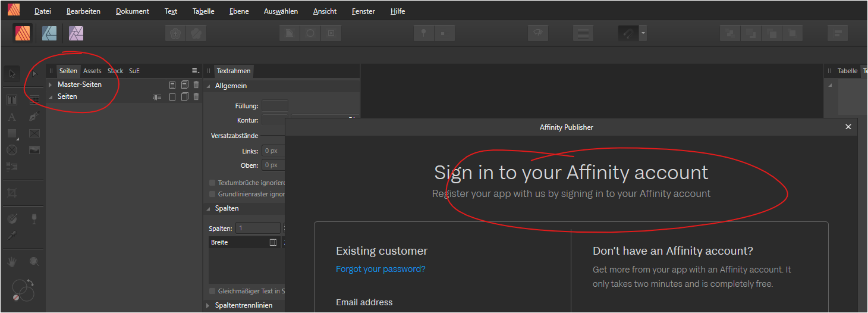Switch to the Designer persona

49,33
